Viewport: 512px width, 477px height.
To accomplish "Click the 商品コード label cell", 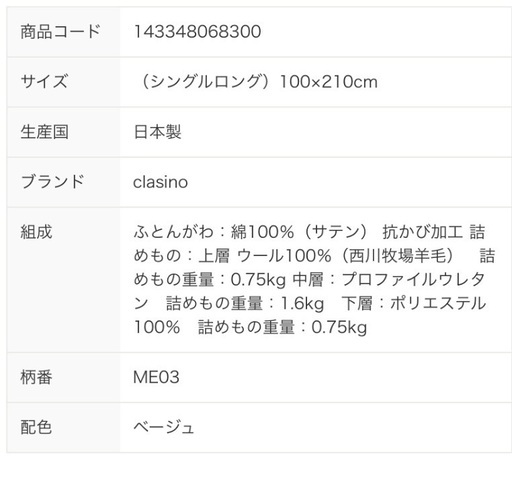I will [x=63, y=32].
